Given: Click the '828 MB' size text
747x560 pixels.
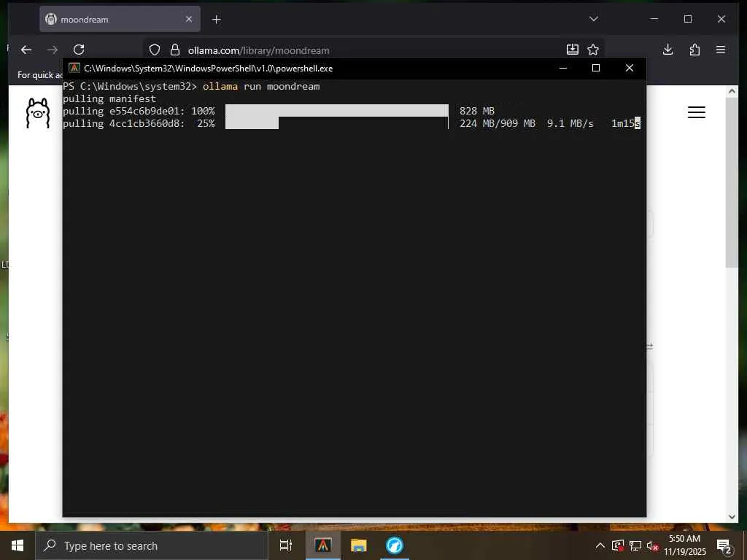Looking at the screenshot, I should pos(477,111).
